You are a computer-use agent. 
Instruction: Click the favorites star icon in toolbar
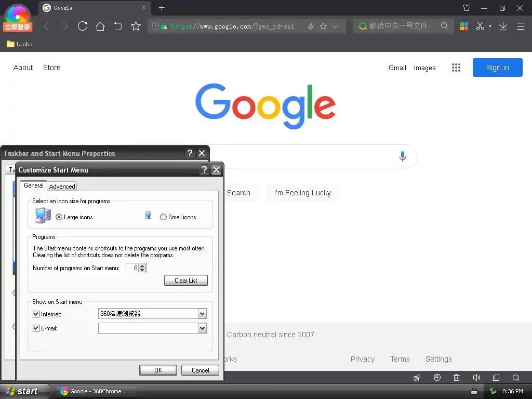[x=136, y=26]
